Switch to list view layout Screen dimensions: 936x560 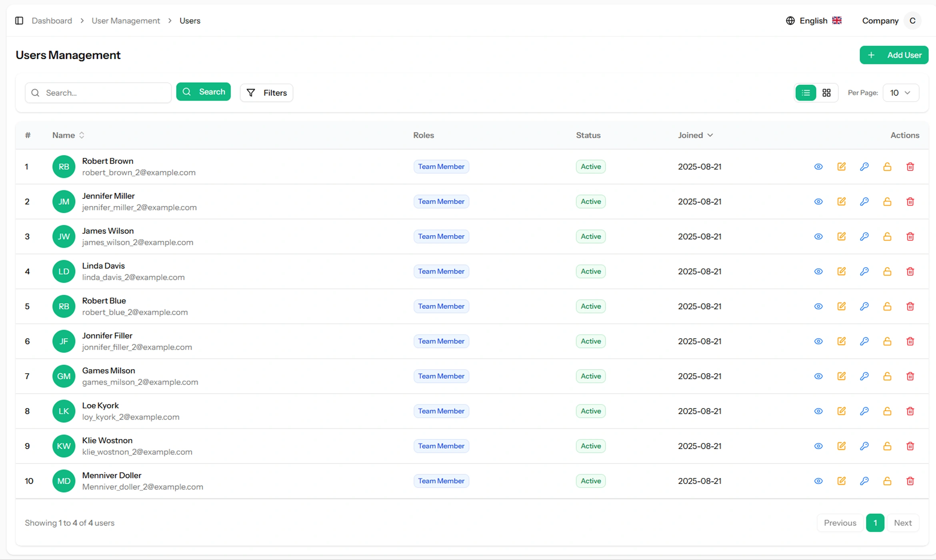click(x=806, y=93)
